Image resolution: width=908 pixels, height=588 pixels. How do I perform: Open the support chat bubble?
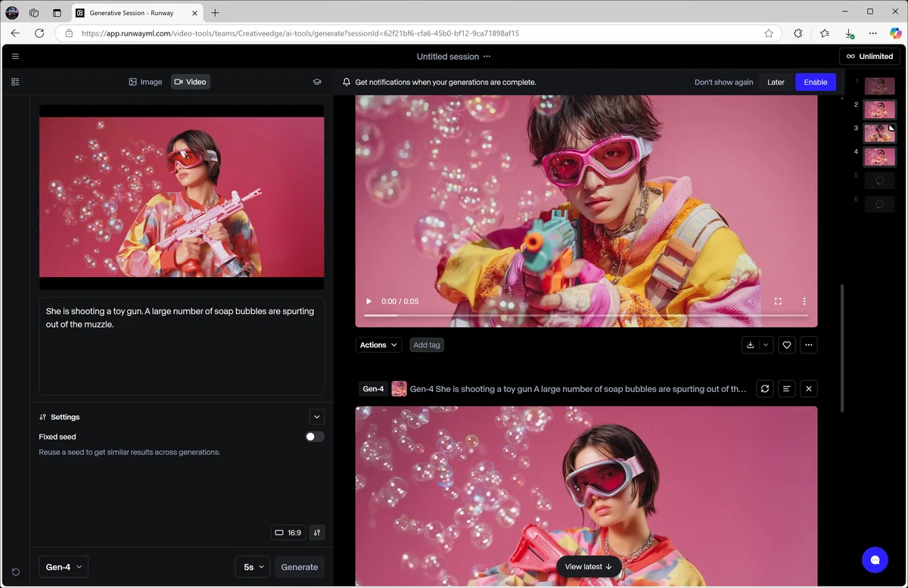875,560
